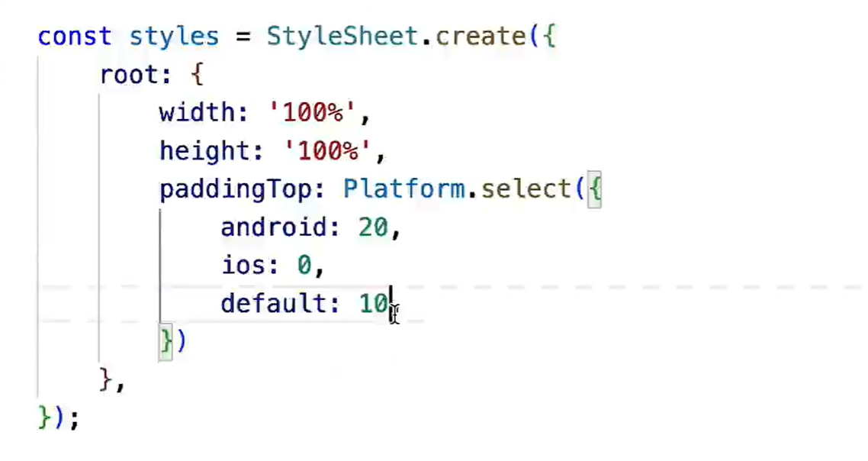Viewport: 868px width, 461px height.
Task: Click the highlighted closing brace before )
Action: pos(166,342)
